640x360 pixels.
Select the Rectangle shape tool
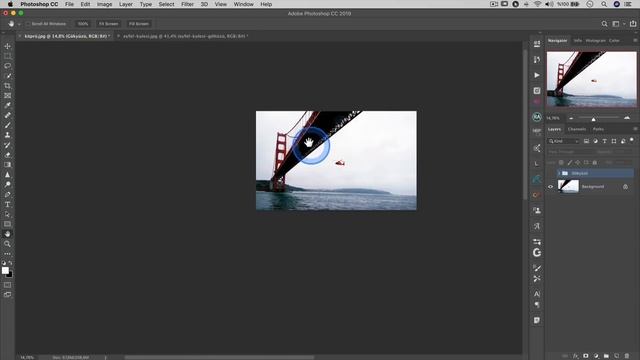(7, 224)
